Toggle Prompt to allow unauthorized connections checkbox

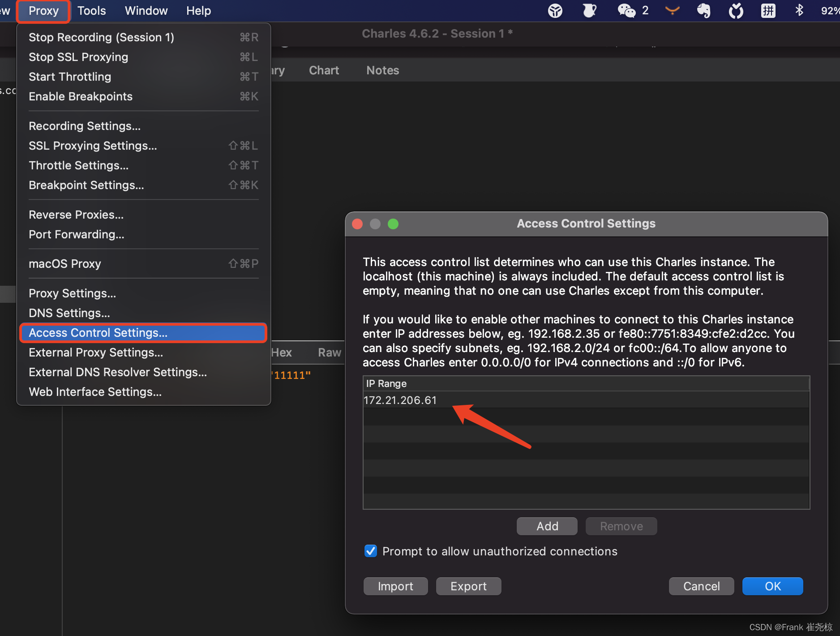point(371,551)
